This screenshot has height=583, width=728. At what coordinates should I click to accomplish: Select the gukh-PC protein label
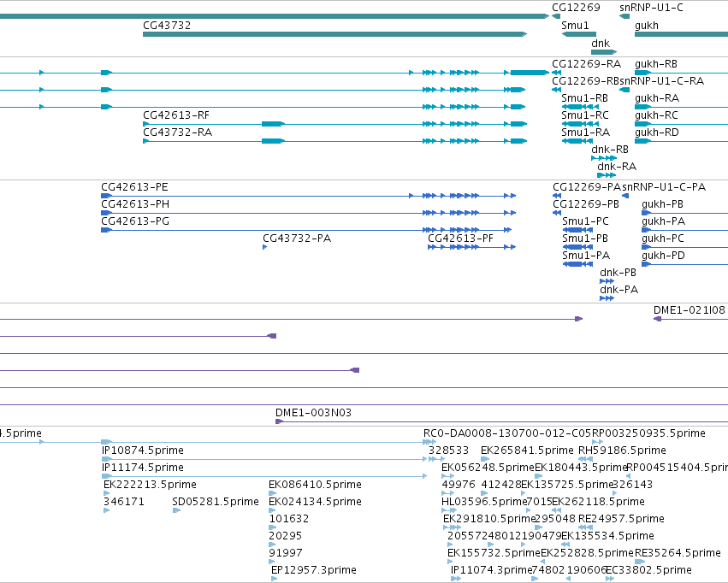pos(662,238)
